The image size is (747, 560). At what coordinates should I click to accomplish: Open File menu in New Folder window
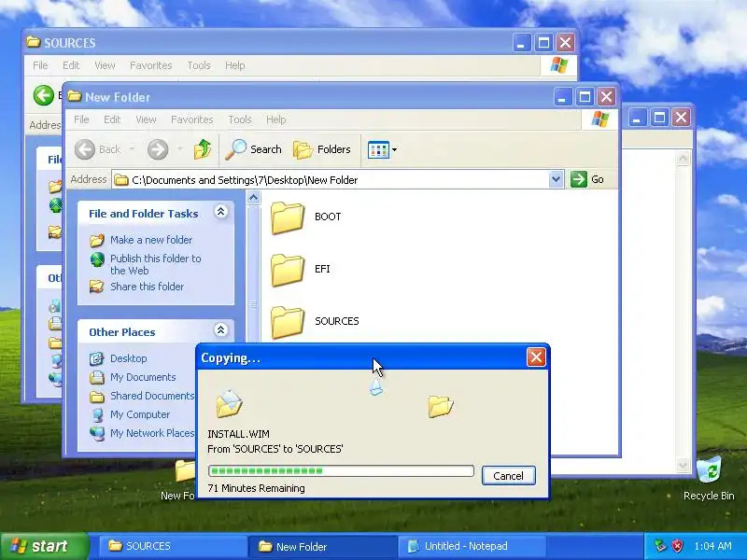click(x=81, y=119)
